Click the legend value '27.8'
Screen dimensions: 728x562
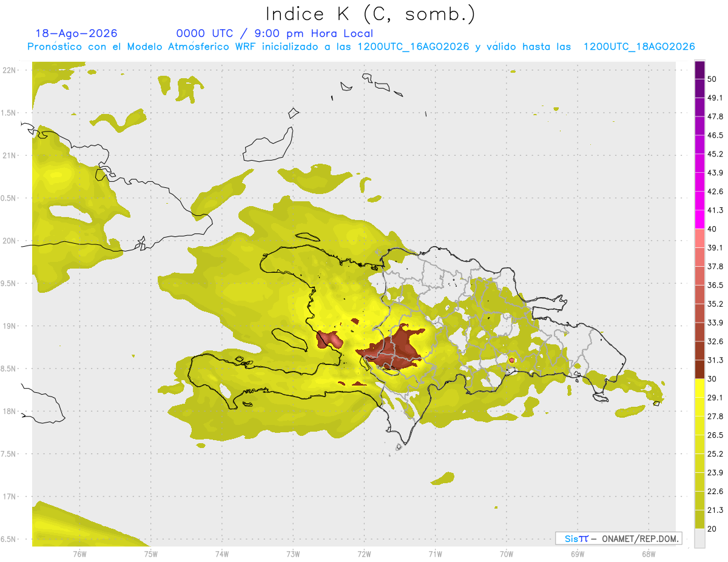click(x=715, y=416)
